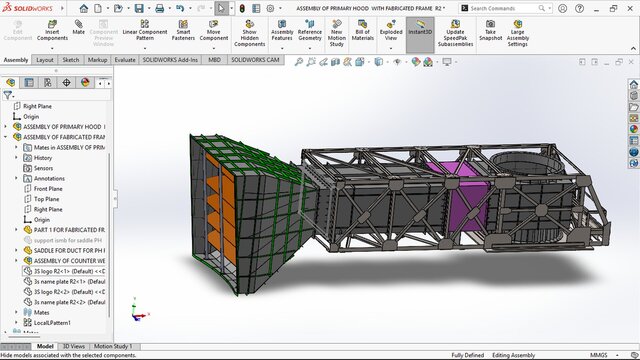640x360 pixels.
Task: Click Edit Appearance color ball icon
Action: [416, 62]
